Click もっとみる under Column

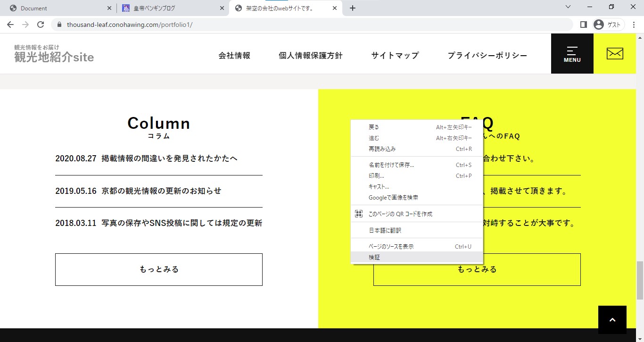click(158, 269)
